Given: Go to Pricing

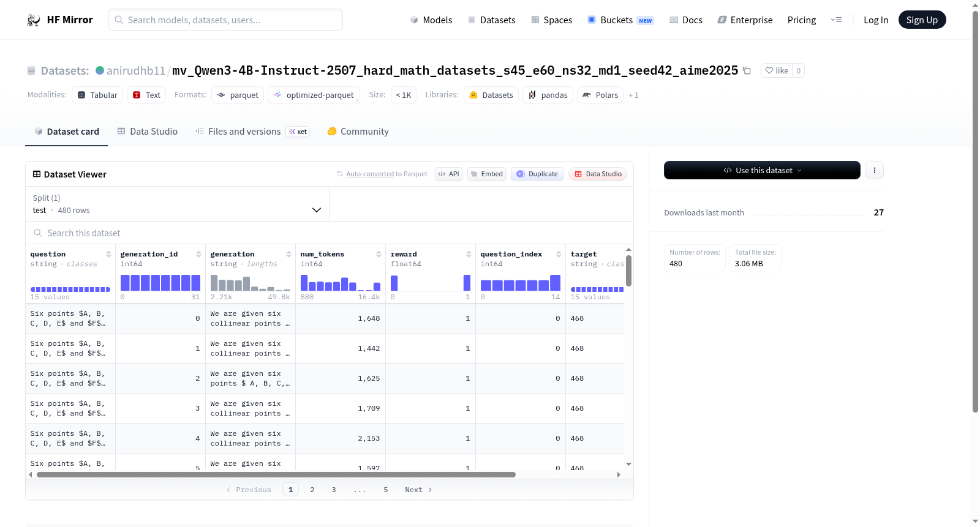Looking at the screenshot, I should [801, 20].
